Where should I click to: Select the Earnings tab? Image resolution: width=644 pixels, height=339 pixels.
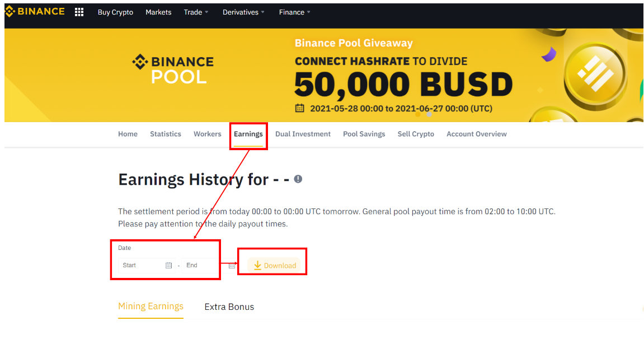[248, 134]
